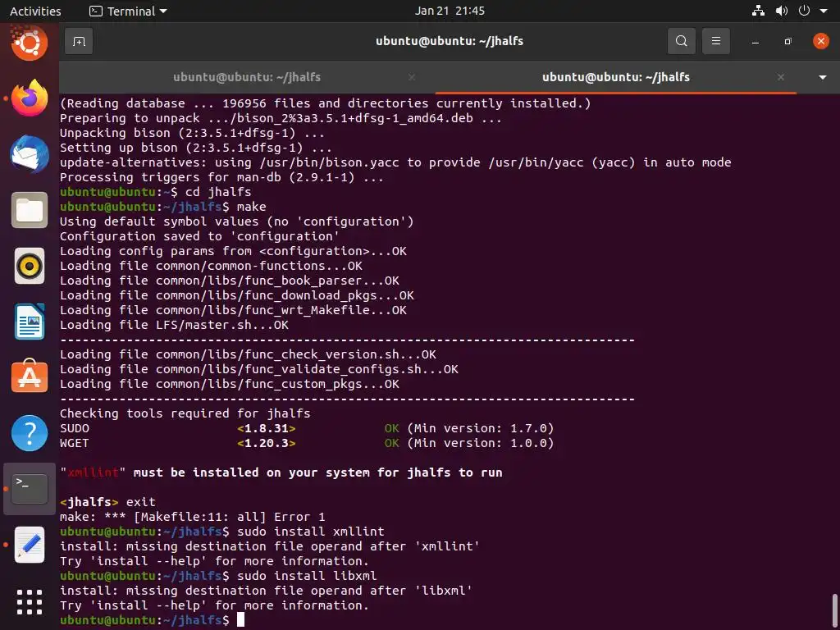
Task: Open Thunderbird Mail from the dock
Action: 30,154
